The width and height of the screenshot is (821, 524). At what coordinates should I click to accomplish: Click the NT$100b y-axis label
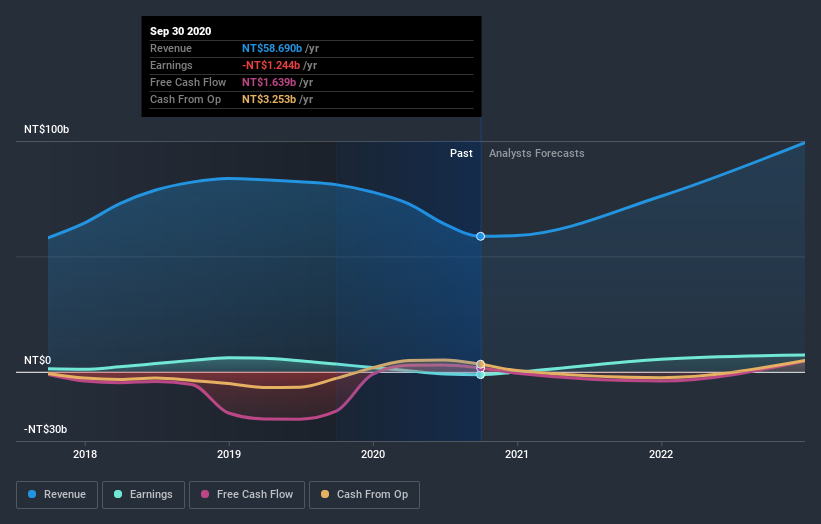click(47, 129)
